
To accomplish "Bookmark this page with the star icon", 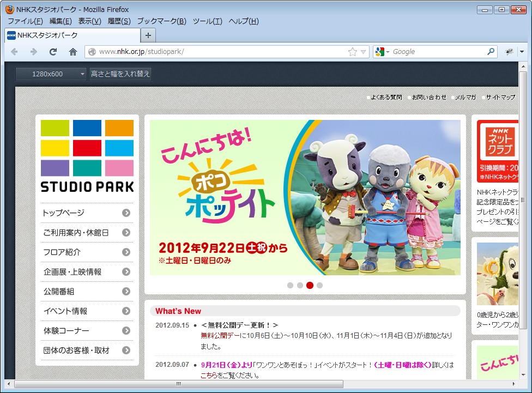I will tap(353, 52).
